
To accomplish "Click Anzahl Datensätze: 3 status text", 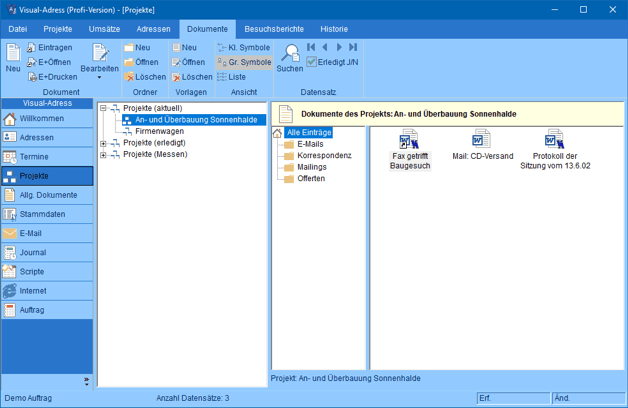I will [x=193, y=398].
